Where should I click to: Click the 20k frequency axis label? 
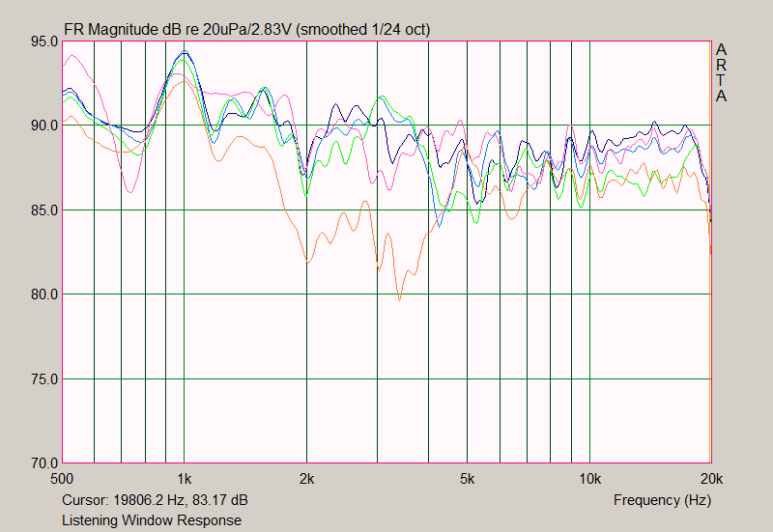pos(711,478)
